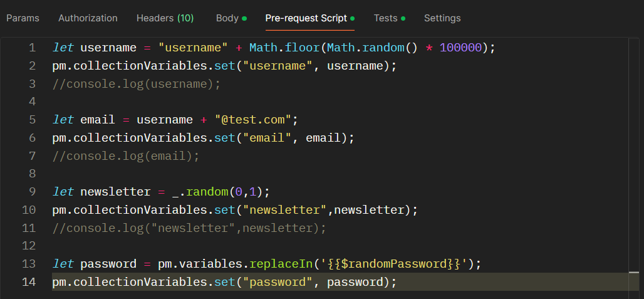Screen dimensions: 644x299
Task: Click the commented console.log(email) line
Action: click(x=126, y=156)
